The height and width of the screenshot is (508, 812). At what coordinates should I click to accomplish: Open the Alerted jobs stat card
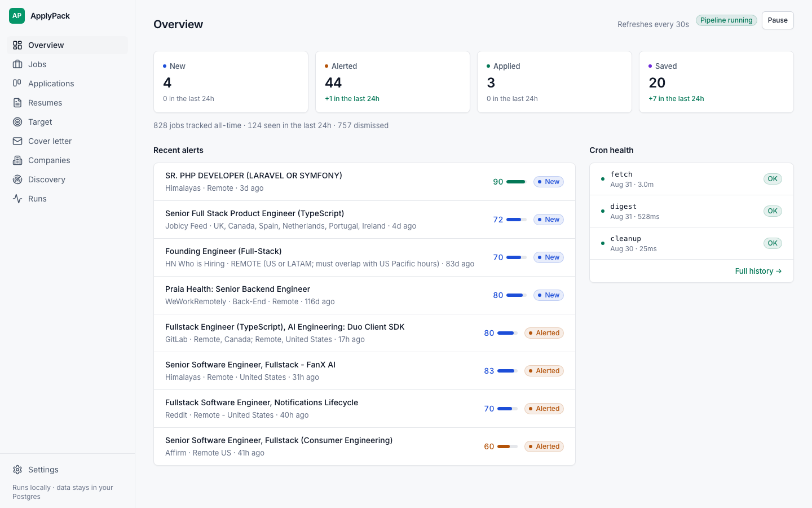tap(392, 82)
